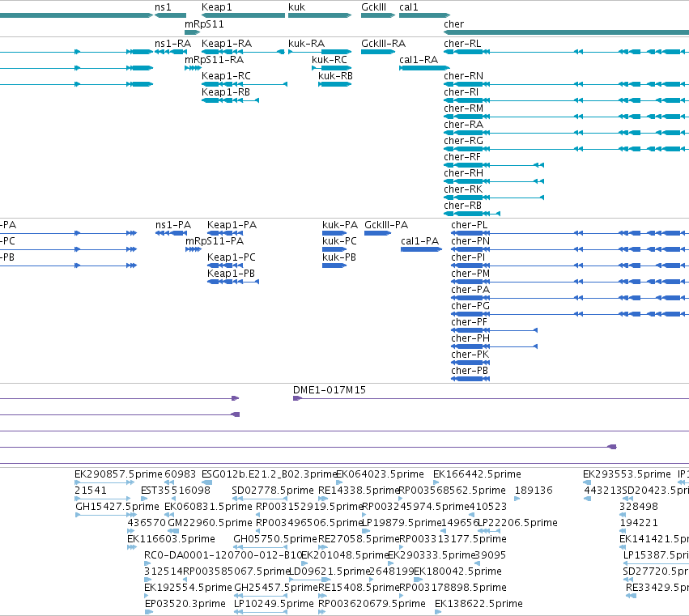This screenshot has width=689, height=616.
Task: Click the cher-PB protein label
Action: [470, 371]
